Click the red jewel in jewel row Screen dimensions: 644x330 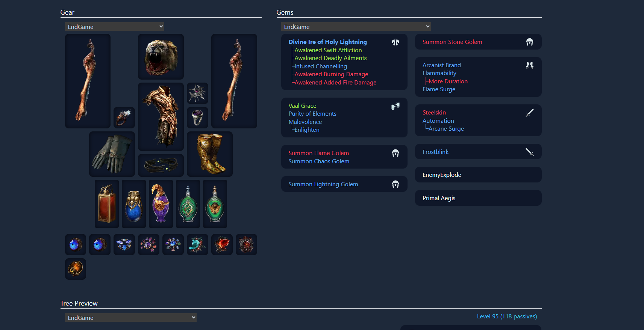(222, 244)
